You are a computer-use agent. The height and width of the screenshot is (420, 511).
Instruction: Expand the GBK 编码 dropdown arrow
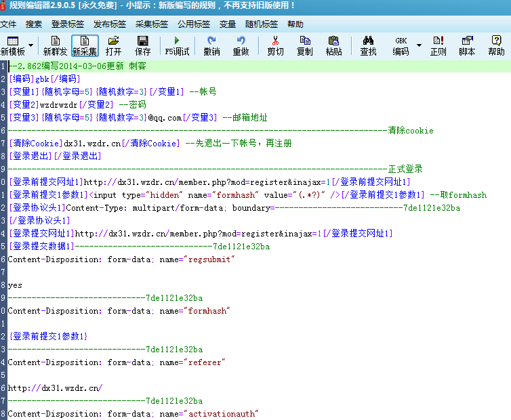[x=419, y=45]
